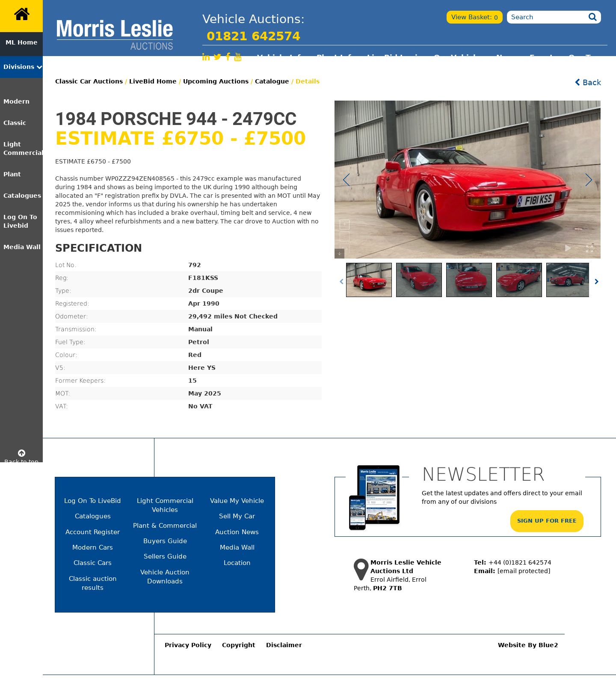This screenshot has width=616, height=681.
Task: Expand the Divisions dropdown
Action: [x=21, y=67]
